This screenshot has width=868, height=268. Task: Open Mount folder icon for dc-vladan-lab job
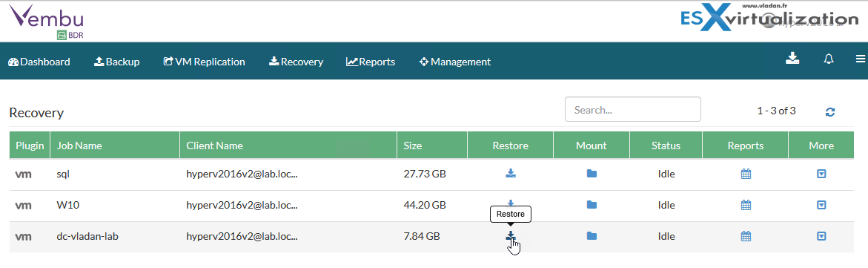coord(592,236)
